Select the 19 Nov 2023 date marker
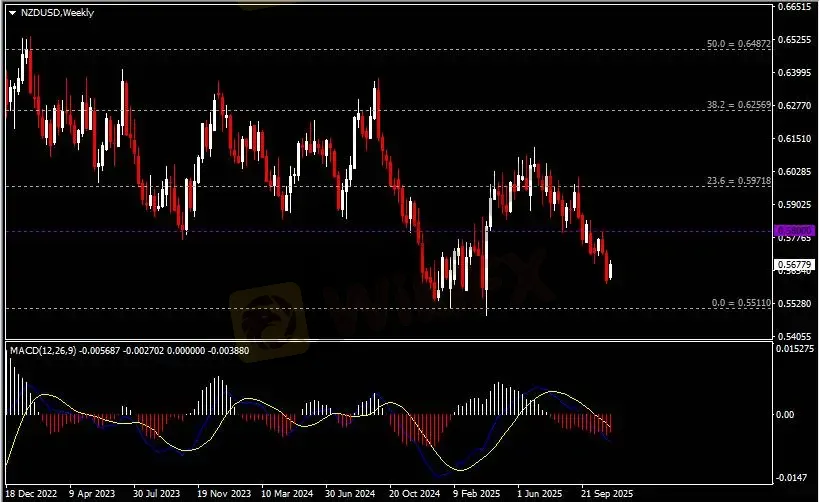The width and height of the screenshot is (820, 502). click(224, 493)
